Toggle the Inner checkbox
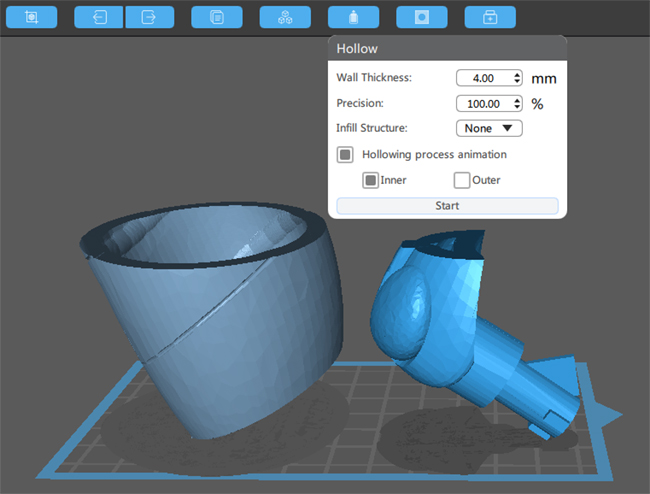This screenshot has height=494, width=650. tap(371, 180)
